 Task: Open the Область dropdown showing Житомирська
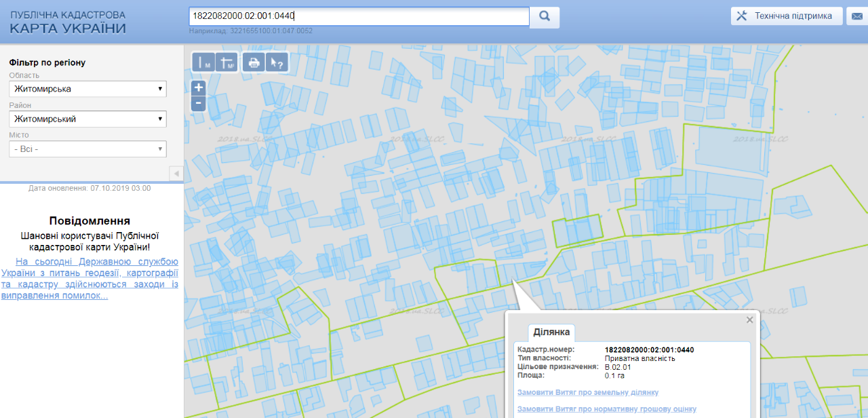(88, 89)
